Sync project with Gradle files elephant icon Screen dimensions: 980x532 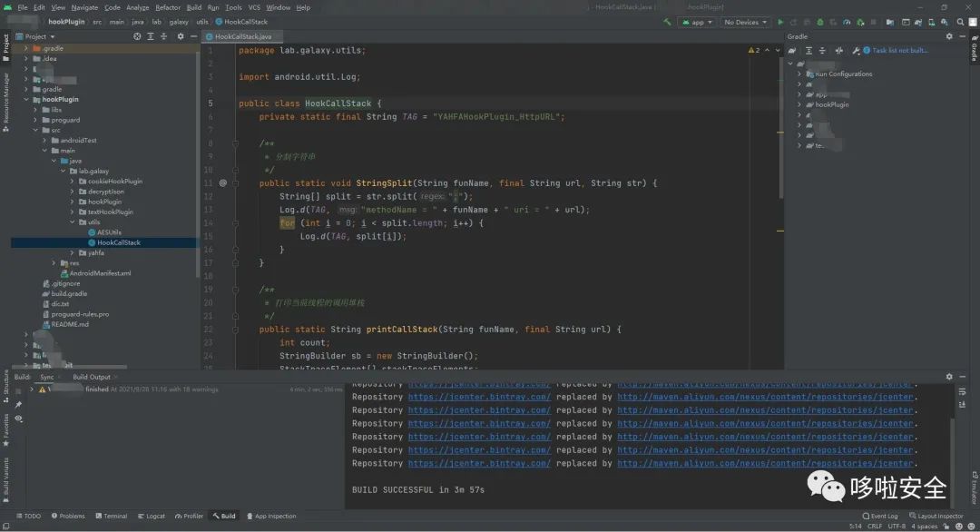coord(918,22)
